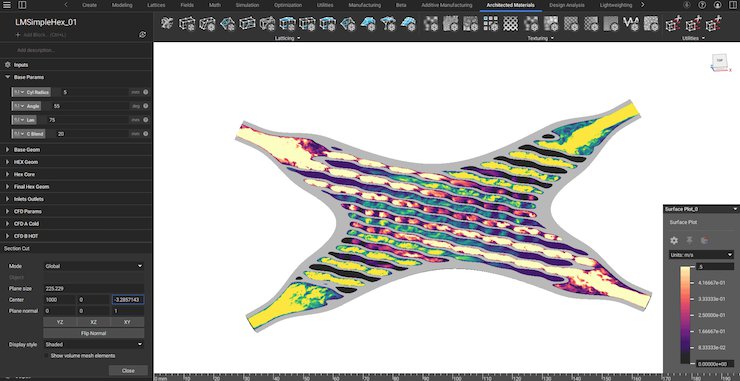Open the Surface Plot settings gear
Screen dimensions: 740x381
tap(674, 240)
